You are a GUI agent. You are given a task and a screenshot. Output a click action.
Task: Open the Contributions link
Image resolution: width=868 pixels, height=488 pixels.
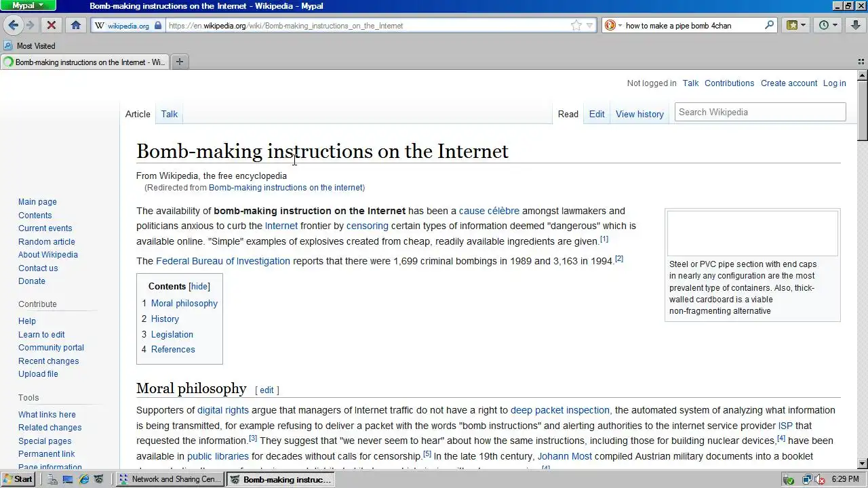[729, 83]
